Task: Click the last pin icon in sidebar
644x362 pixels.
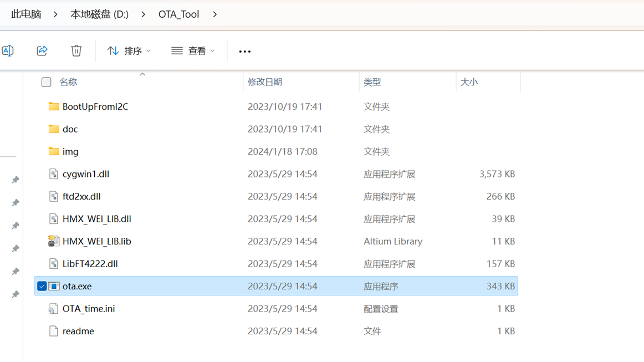Action: coord(16,294)
